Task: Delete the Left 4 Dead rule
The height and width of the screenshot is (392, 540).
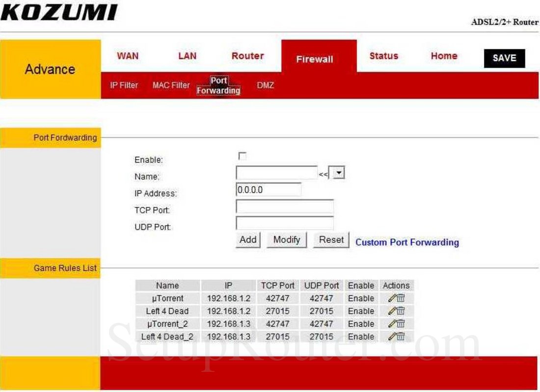Action: point(401,311)
